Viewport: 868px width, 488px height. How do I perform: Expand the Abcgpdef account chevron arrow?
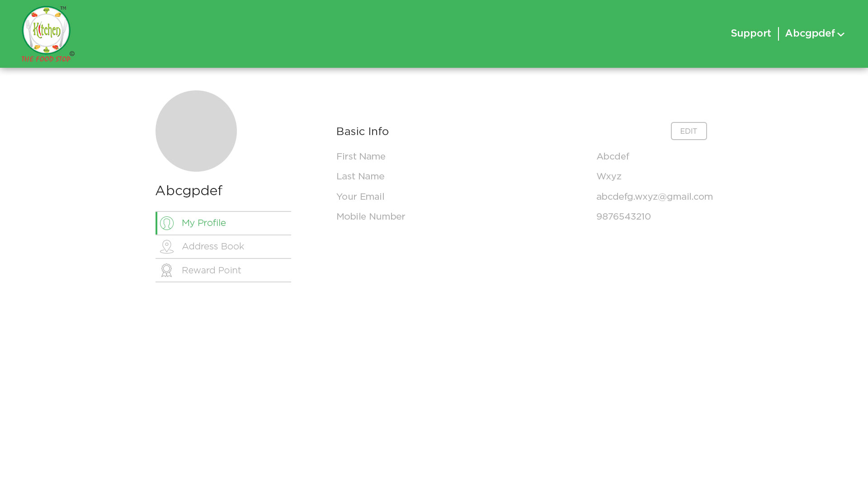[x=841, y=34]
